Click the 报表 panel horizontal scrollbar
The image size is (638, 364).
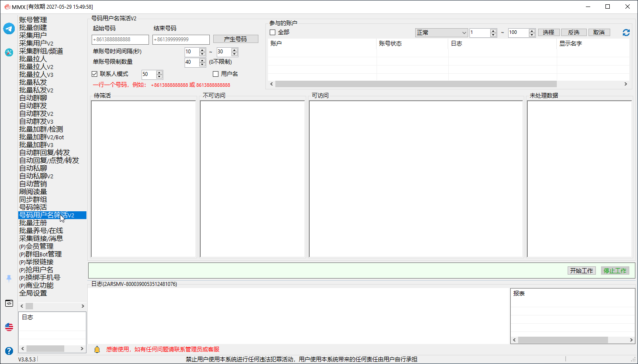(x=563, y=340)
